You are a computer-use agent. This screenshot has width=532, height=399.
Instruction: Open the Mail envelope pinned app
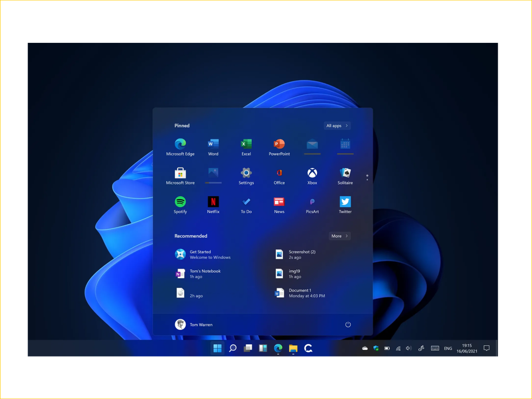tap(312, 146)
